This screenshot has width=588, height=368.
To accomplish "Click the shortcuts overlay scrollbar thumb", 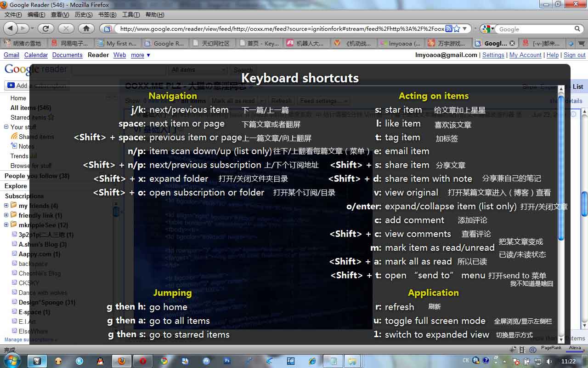I will click(561, 167).
